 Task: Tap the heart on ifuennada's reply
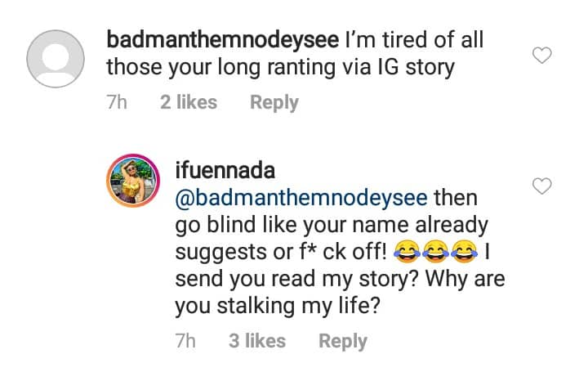point(541,187)
